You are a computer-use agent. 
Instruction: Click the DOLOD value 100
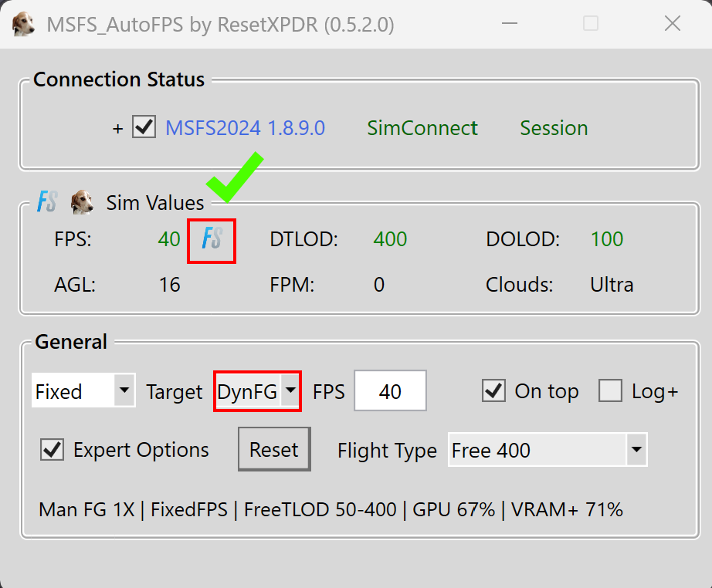[607, 239]
